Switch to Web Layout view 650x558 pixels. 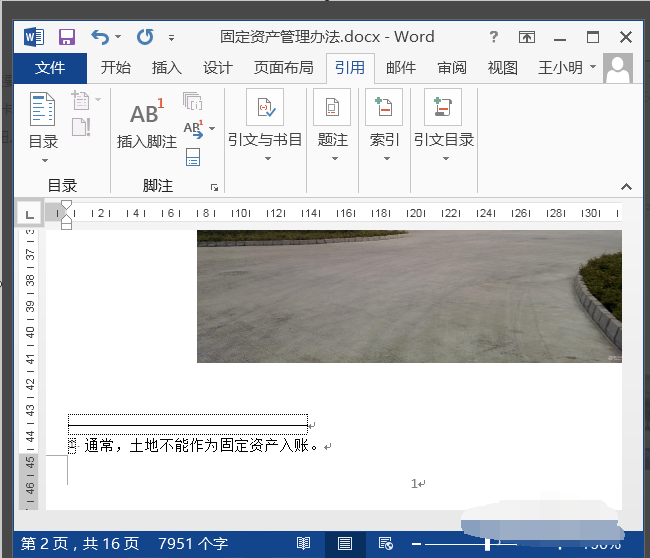pos(384,544)
